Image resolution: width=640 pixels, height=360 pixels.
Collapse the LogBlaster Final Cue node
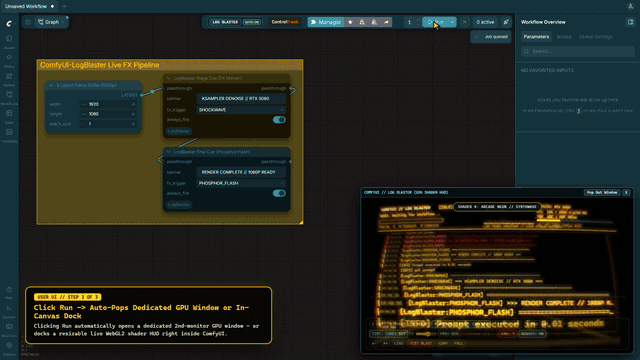point(168,152)
